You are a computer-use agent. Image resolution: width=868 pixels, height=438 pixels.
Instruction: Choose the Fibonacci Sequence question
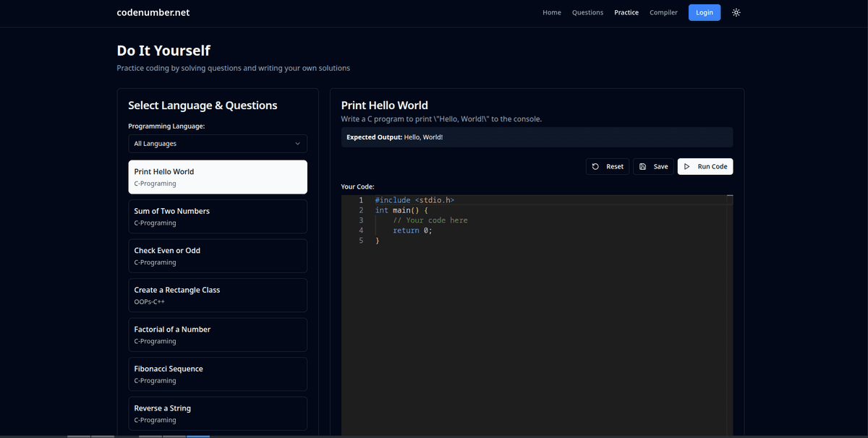(217, 374)
